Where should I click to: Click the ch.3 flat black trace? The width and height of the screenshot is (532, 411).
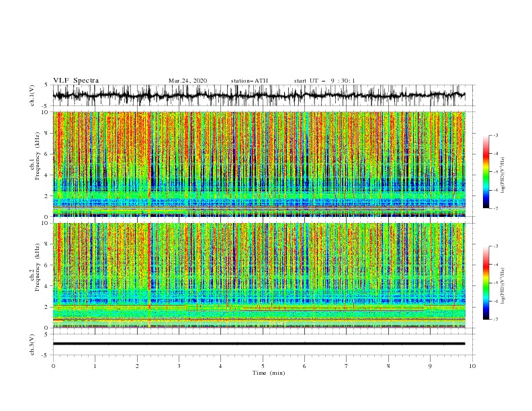(x=259, y=344)
